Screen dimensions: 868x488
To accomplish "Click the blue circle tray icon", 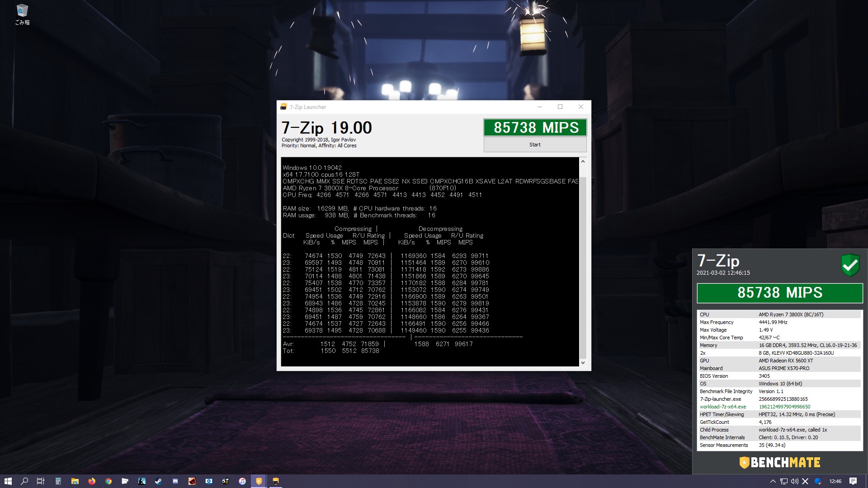I will tap(817, 481).
